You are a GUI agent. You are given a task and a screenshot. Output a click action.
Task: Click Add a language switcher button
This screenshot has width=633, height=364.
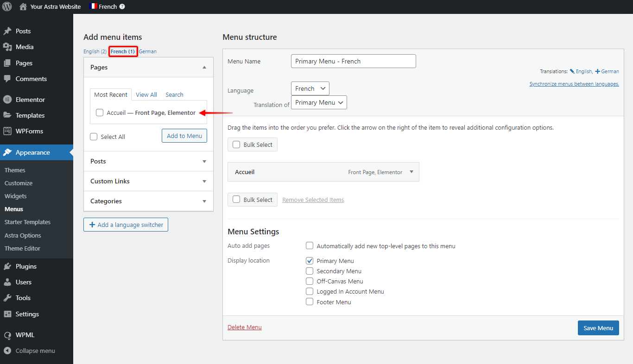[x=126, y=225]
